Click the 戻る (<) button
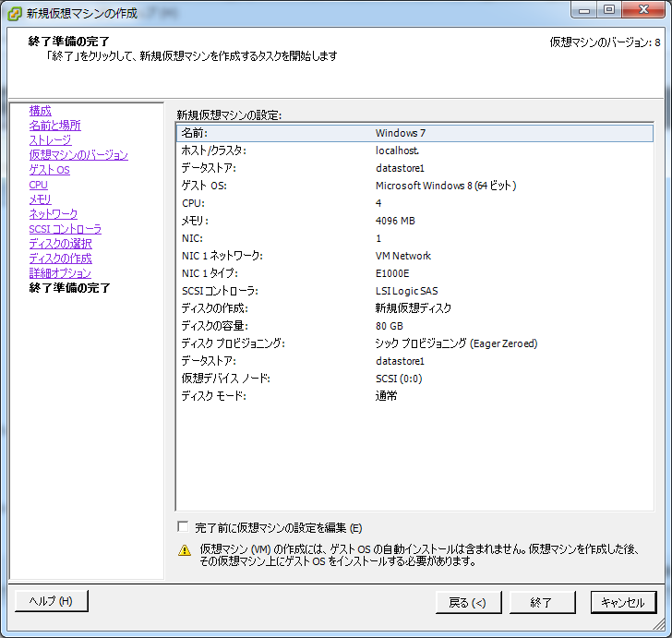 point(468,602)
